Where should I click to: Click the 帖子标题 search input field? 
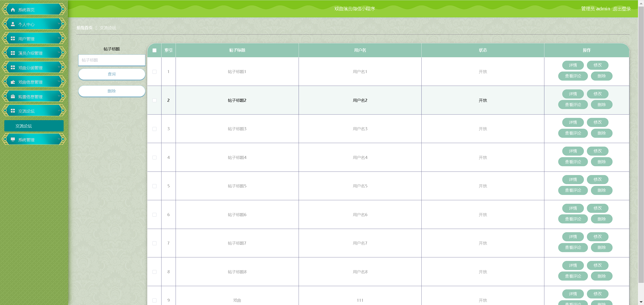click(x=112, y=60)
